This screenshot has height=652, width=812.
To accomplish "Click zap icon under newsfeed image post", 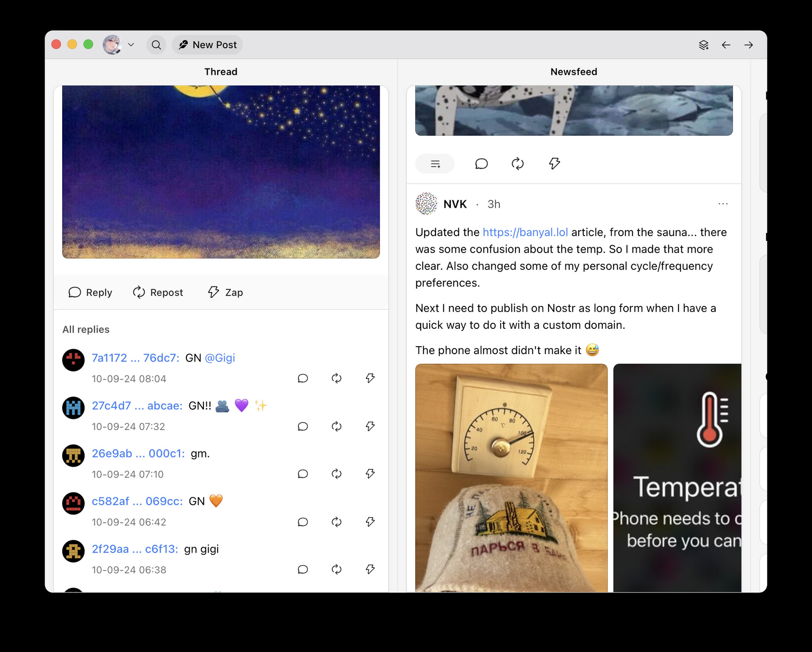I will (554, 163).
